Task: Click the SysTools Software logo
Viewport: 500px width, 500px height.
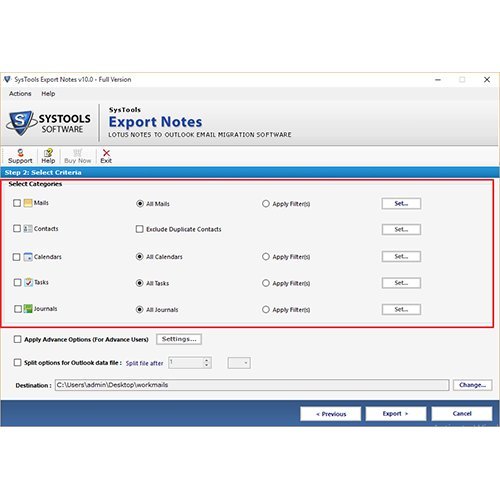Action: pyautogui.click(x=48, y=123)
